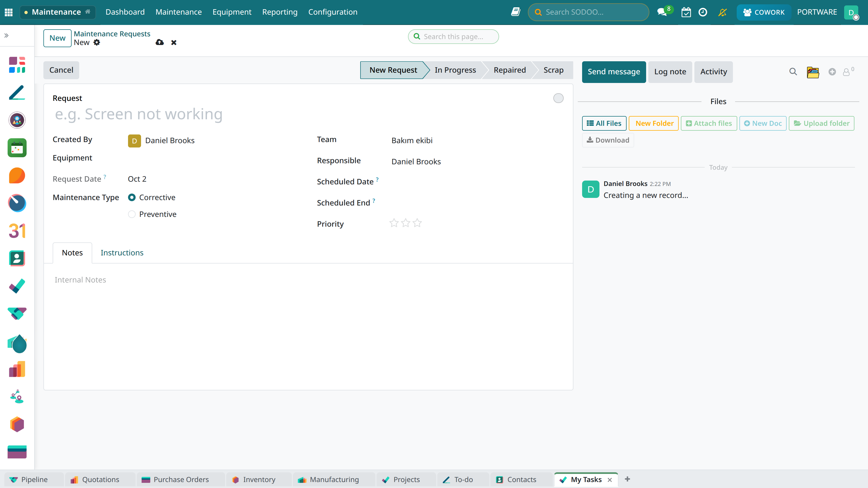Set priority to two stars
Screen dimensions: 868x488
(406, 223)
